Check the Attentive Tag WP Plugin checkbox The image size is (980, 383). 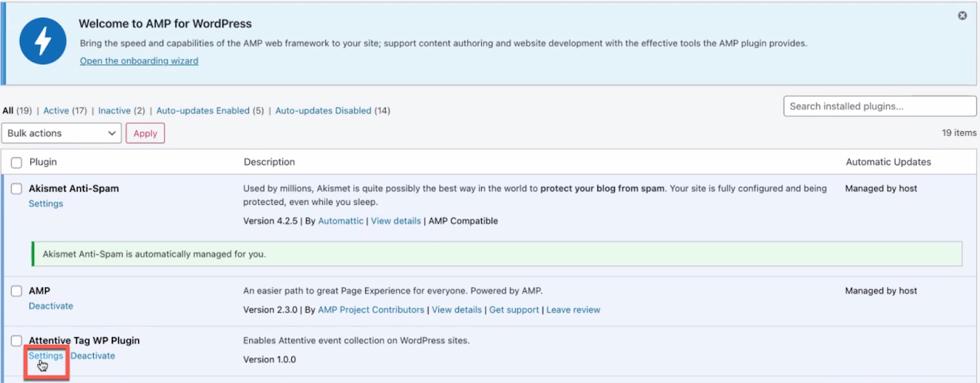pyautogui.click(x=16, y=341)
